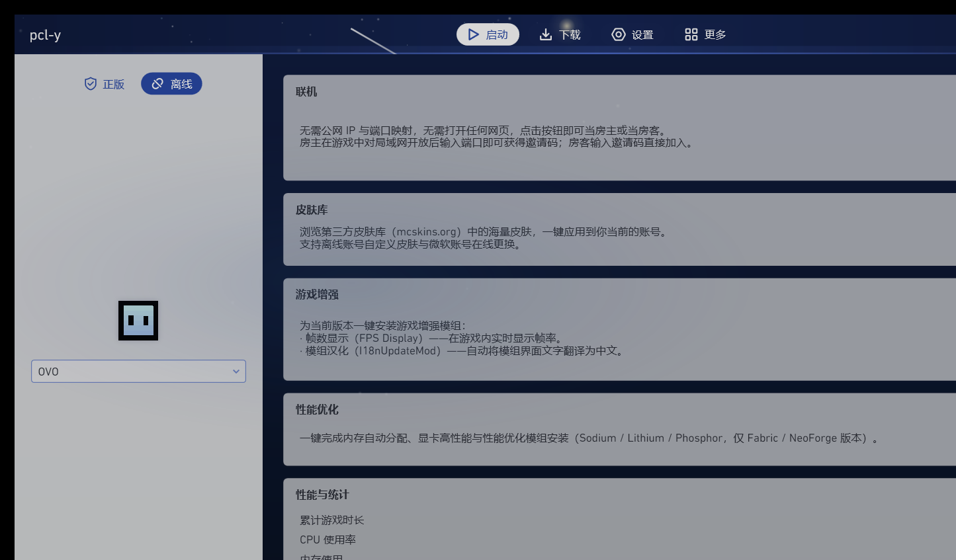Expand the OVO username dropdown
This screenshot has height=560, width=956.
click(138, 372)
